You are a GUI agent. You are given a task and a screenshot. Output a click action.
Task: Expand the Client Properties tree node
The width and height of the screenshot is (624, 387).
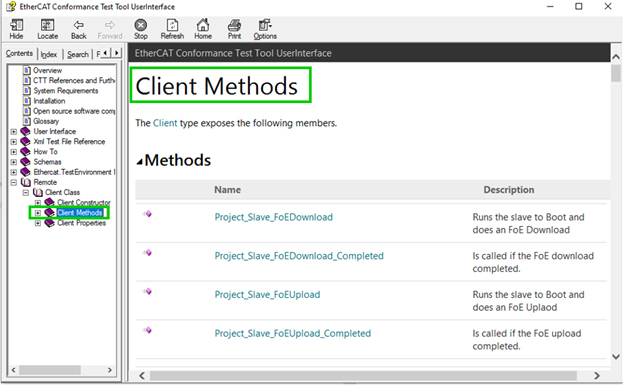[38, 223]
